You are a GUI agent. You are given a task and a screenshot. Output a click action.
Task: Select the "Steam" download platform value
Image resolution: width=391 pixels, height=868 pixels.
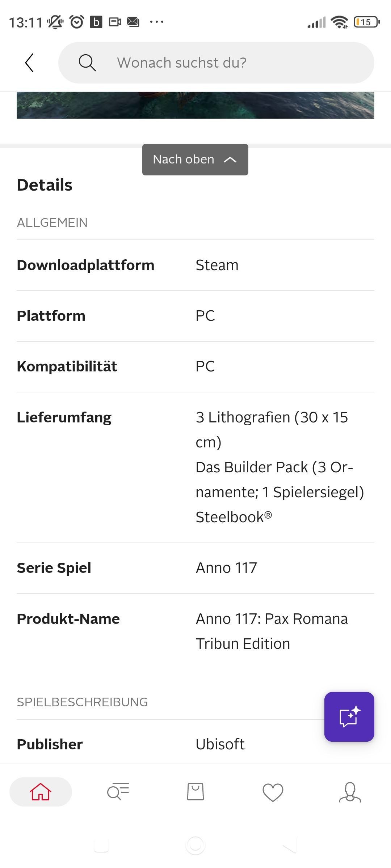(217, 265)
